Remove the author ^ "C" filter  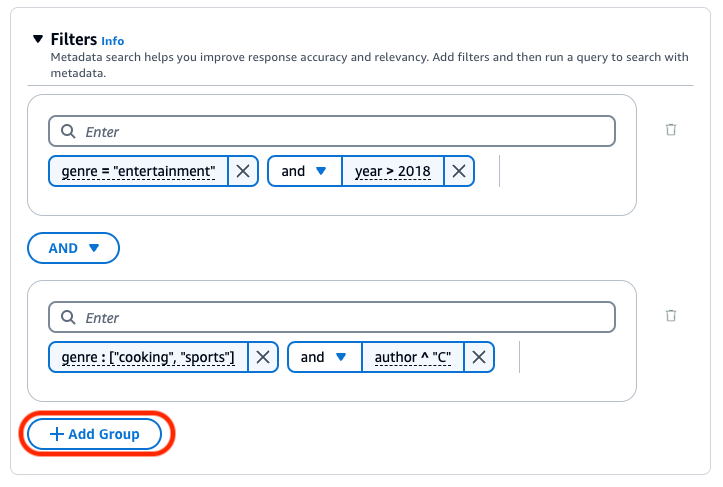click(479, 357)
